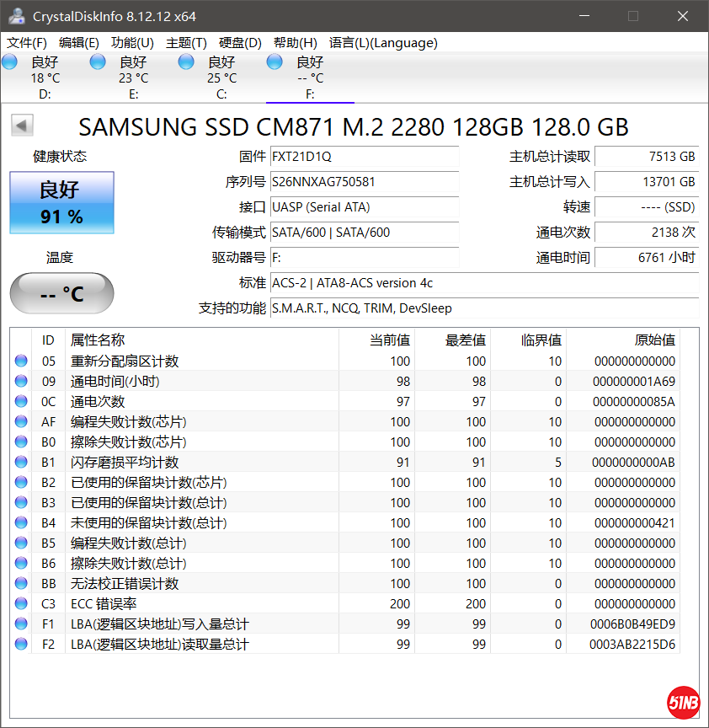Select the E: drive status icon
The width and height of the screenshot is (709, 728).
click(x=98, y=62)
